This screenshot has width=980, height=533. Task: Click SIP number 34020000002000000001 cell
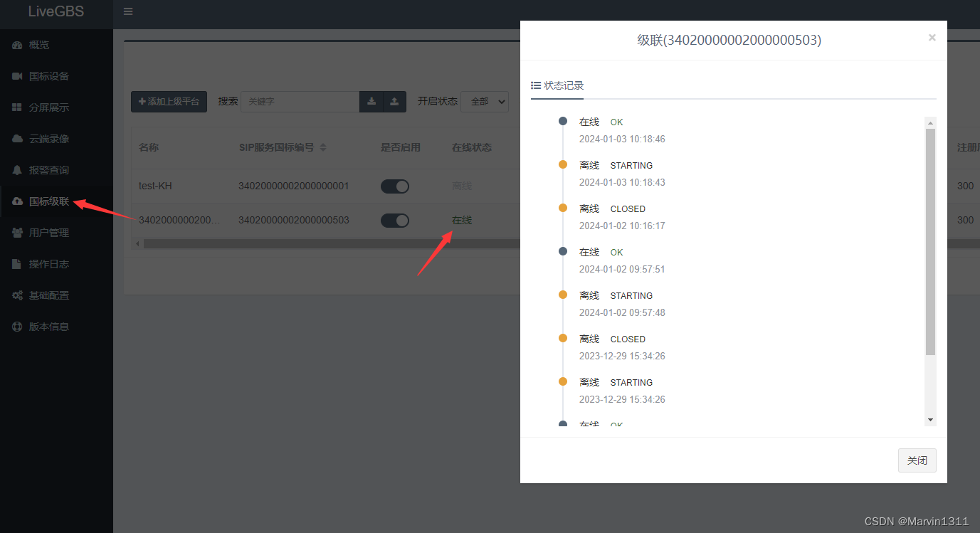[x=294, y=186]
